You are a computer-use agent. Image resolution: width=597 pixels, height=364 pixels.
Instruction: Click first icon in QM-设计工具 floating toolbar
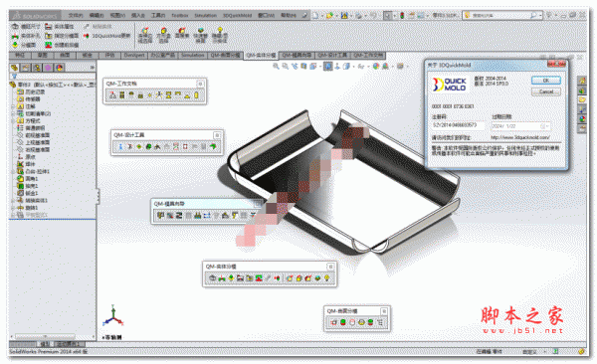[x=120, y=146]
